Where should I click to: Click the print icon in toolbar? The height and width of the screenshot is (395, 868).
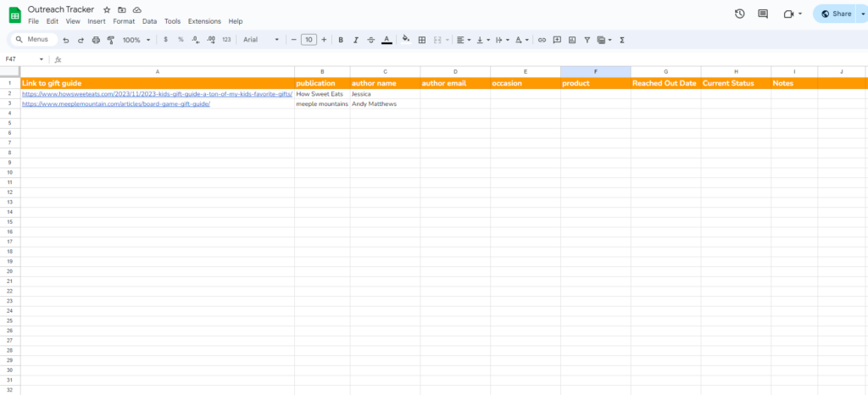click(96, 40)
